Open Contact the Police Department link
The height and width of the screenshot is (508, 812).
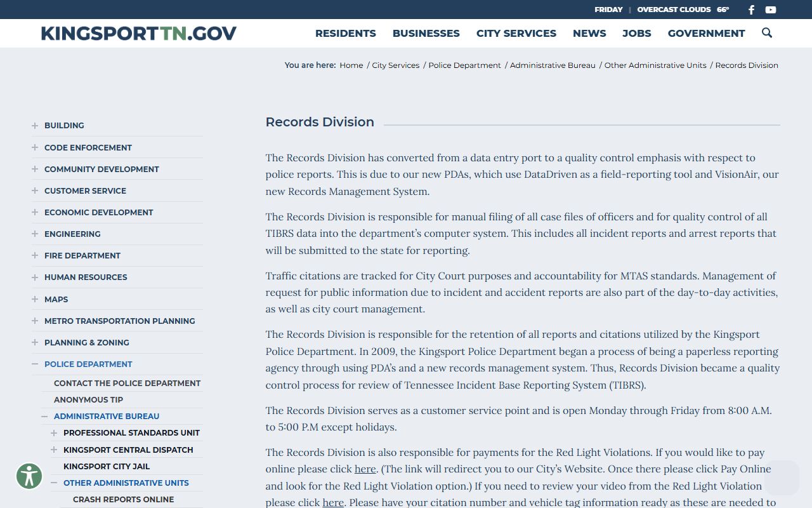127,384
